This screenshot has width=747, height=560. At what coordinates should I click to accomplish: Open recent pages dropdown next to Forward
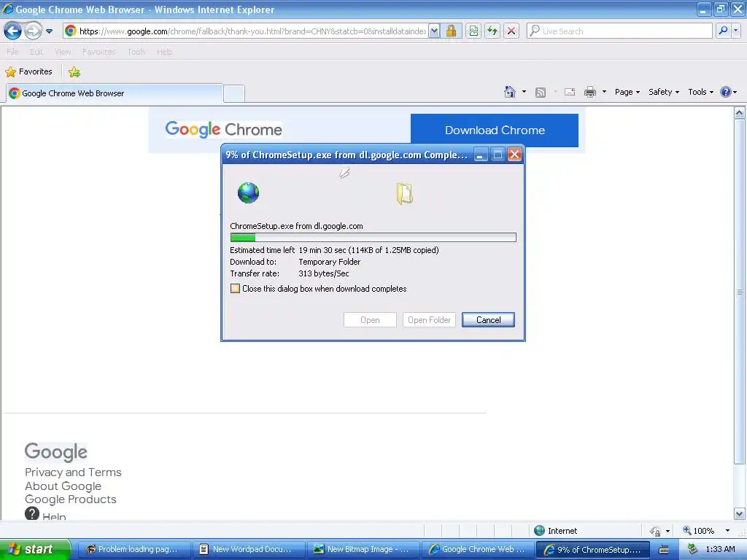tap(49, 31)
